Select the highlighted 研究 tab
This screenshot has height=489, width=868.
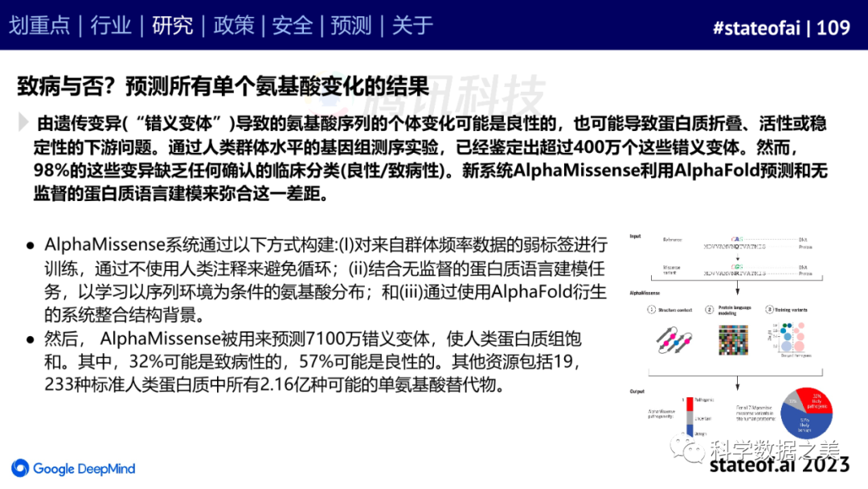[172, 26]
